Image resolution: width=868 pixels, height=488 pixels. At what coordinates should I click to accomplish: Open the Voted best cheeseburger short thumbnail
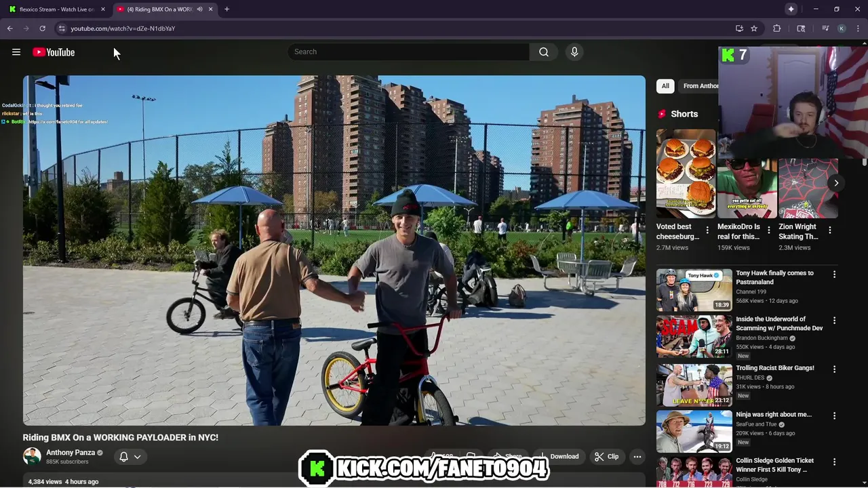point(686,174)
